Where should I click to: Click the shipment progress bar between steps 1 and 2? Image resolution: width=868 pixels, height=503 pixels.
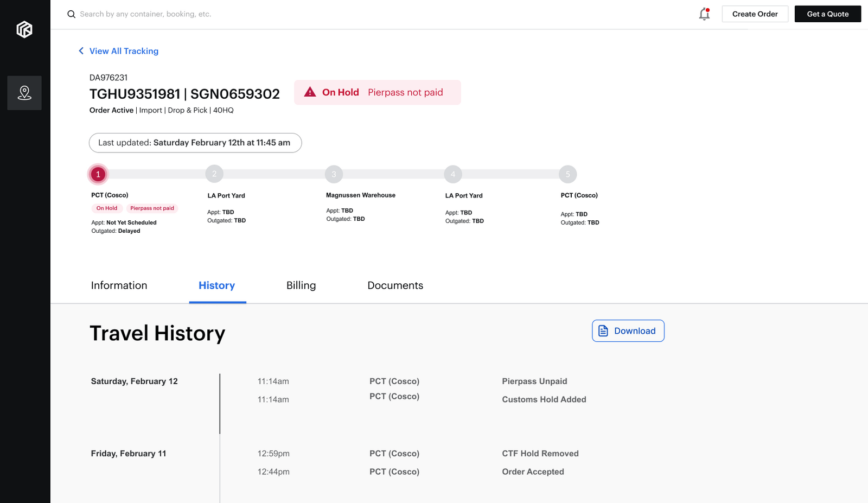[x=156, y=174]
